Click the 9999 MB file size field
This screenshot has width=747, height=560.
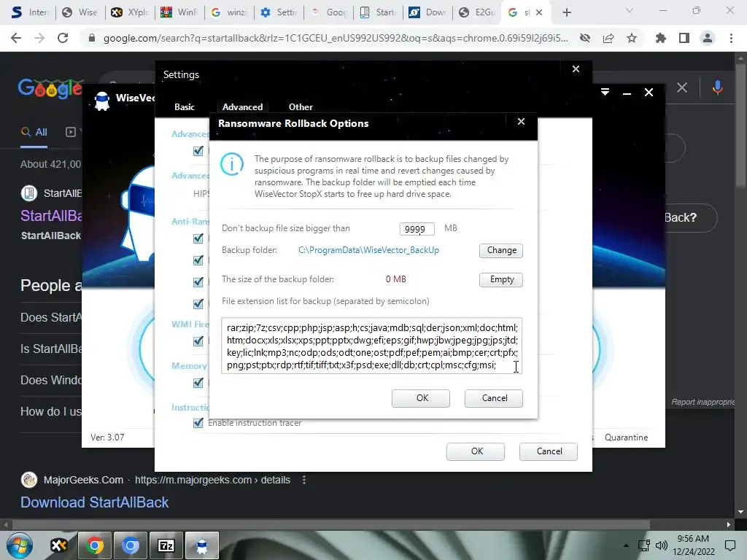[417, 229]
